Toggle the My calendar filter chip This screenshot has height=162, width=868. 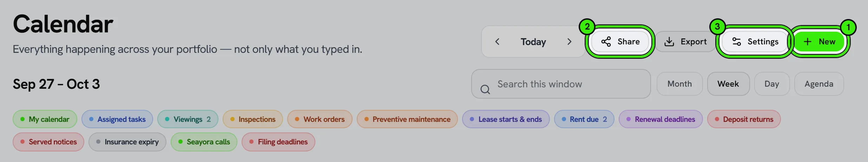[45, 119]
